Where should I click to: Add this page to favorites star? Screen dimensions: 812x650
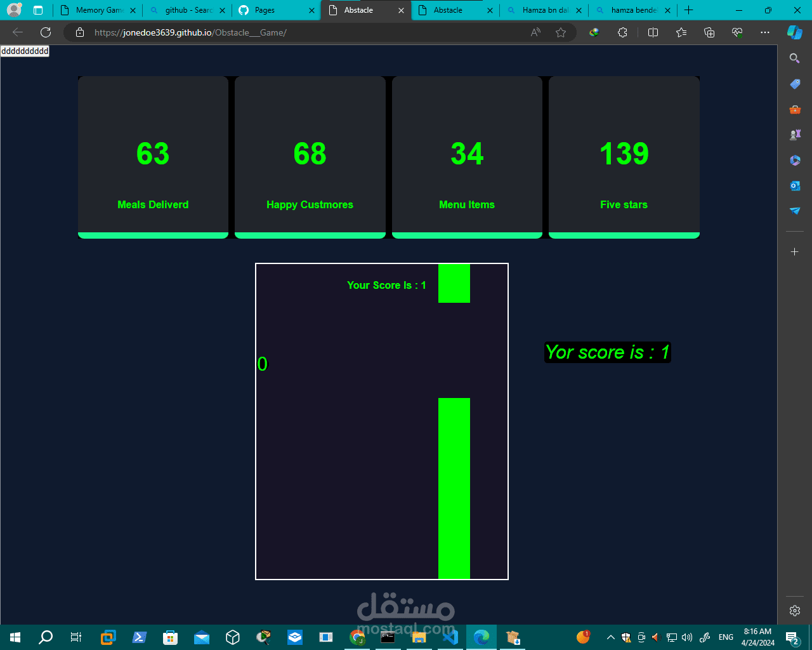click(x=561, y=32)
